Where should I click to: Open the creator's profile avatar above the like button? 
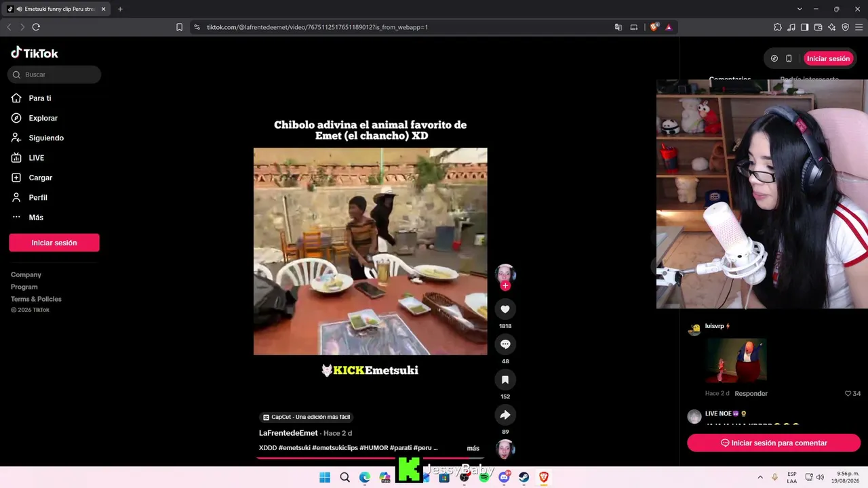[505, 274]
